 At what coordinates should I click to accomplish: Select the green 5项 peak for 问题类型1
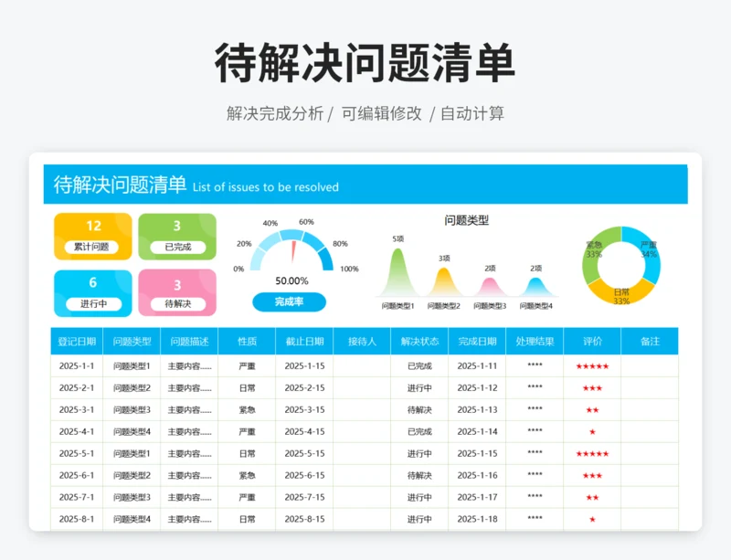pyautogui.click(x=397, y=274)
